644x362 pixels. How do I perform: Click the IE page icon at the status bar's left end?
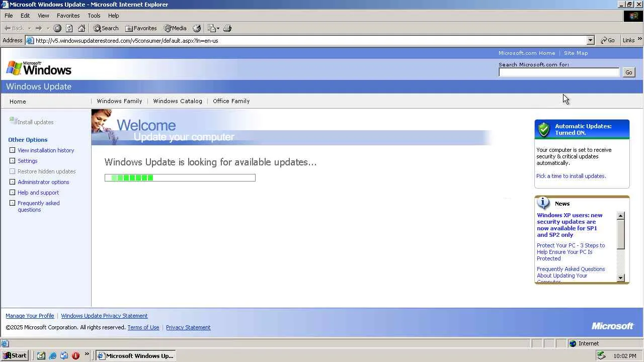click(5, 344)
